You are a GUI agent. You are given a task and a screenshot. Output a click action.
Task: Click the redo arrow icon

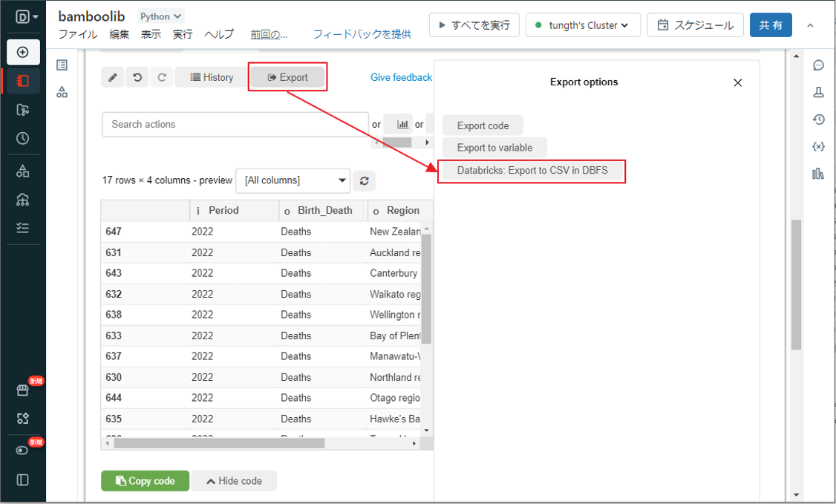(162, 77)
